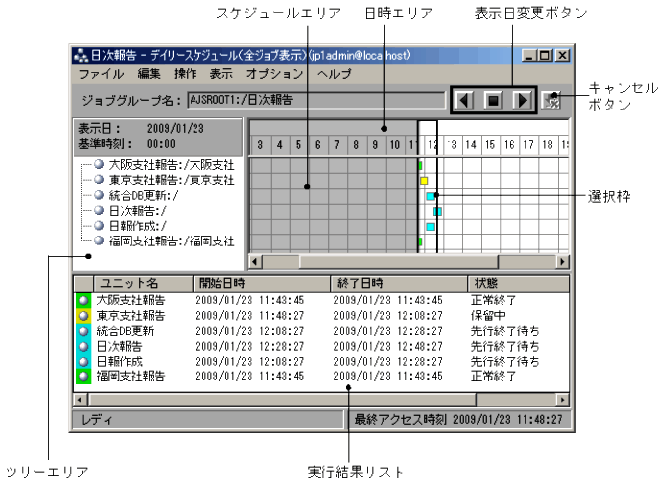Click the 保留中 status cell
Viewport: 669px width, 486px height.
click(488, 316)
